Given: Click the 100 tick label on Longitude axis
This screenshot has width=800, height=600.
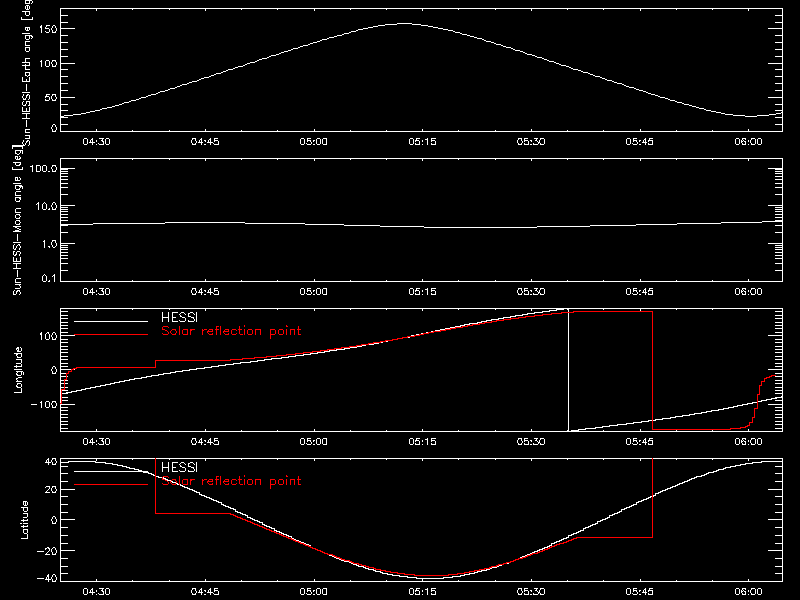Looking at the screenshot, I should point(47,336).
